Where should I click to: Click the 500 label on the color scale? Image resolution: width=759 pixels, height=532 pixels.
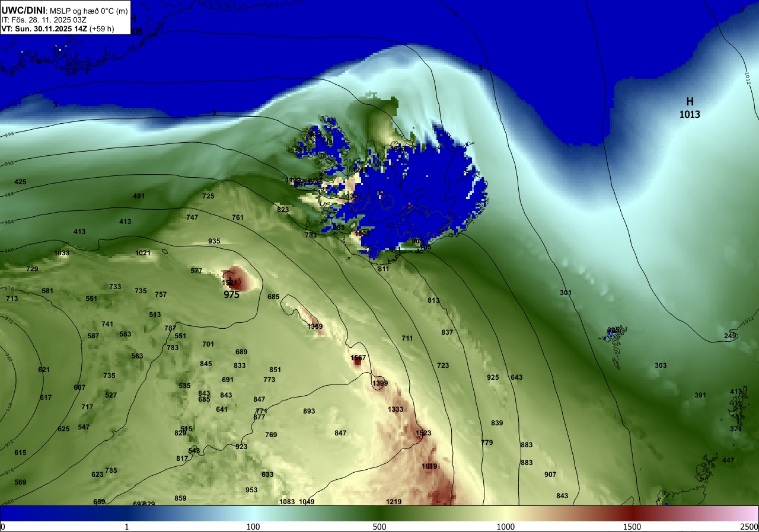[x=379, y=527]
